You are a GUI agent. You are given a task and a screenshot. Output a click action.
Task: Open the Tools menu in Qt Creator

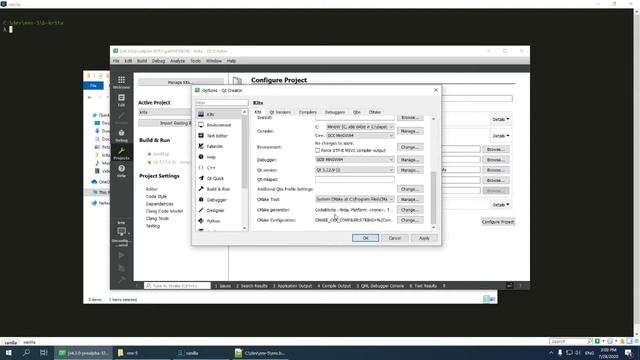click(x=196, y=61)
